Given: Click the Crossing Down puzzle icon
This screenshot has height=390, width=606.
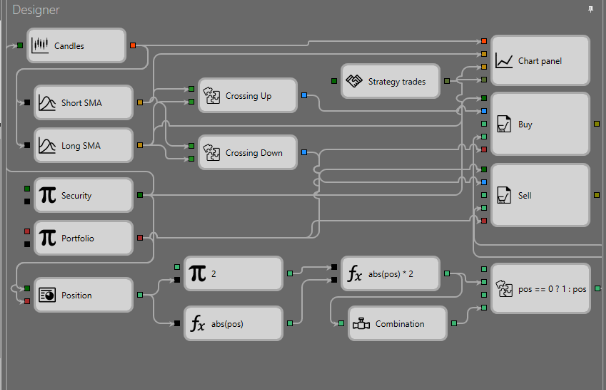Looking at the screenshot, I should [x=211, y=152].
